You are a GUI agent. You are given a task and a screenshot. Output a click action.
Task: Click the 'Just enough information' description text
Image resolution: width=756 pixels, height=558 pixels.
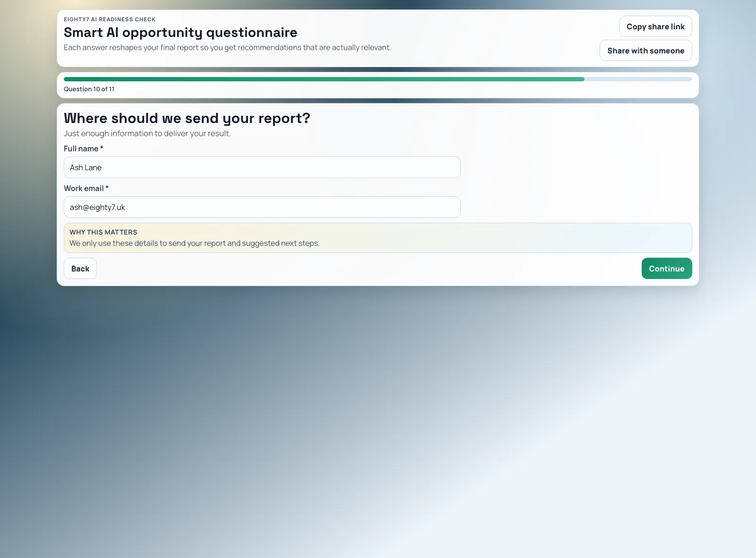click(x=147, y=133)
